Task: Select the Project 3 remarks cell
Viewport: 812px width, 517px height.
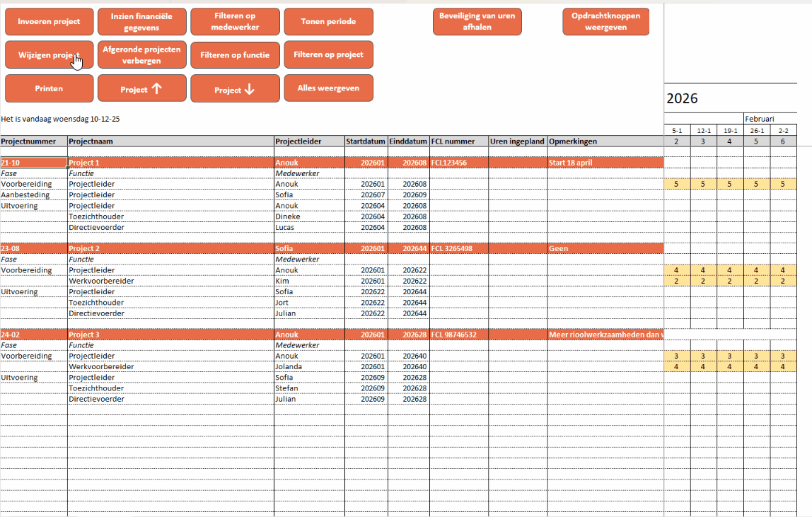Action: click(x=605, y=335)
